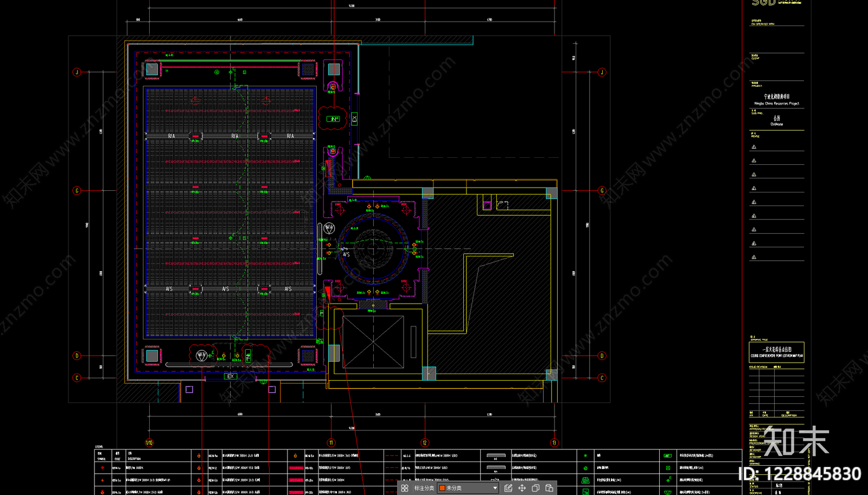
Task: Open the 未分类 annotation category dropdown
Action: [x=468, y=488]
